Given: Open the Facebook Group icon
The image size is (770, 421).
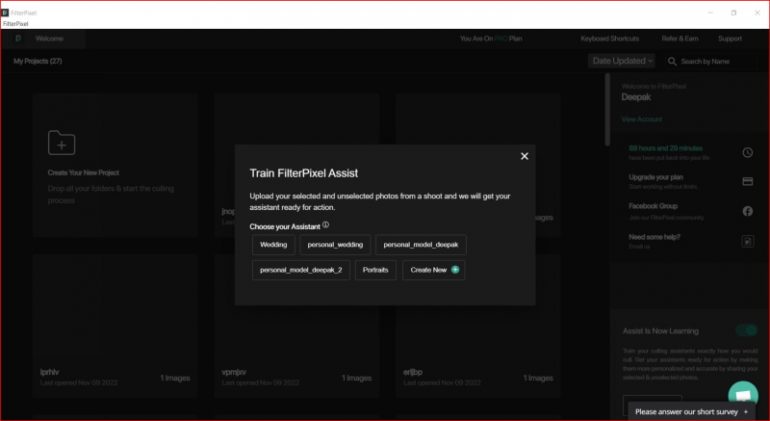Looking at the screenshot, I should pyautogui.click(x=747, y=211).
